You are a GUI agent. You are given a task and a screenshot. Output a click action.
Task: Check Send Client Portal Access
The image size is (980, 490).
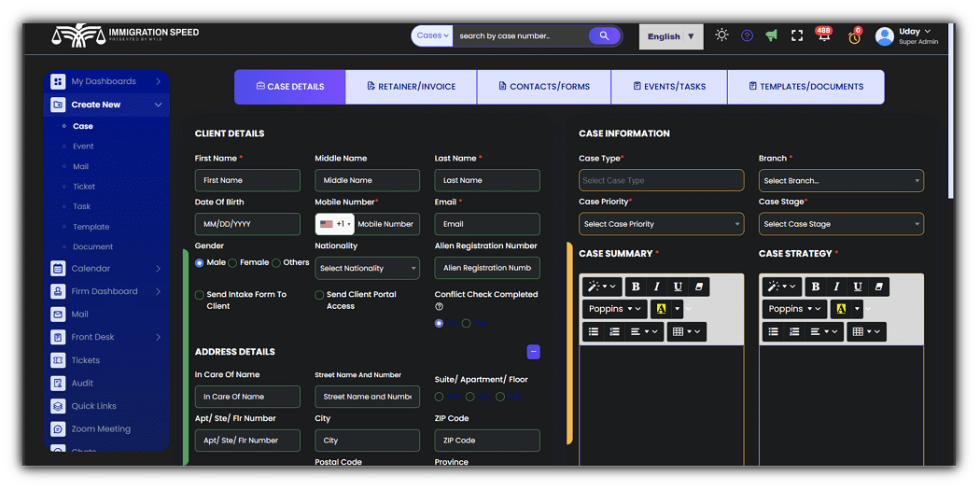coord(319,295)
